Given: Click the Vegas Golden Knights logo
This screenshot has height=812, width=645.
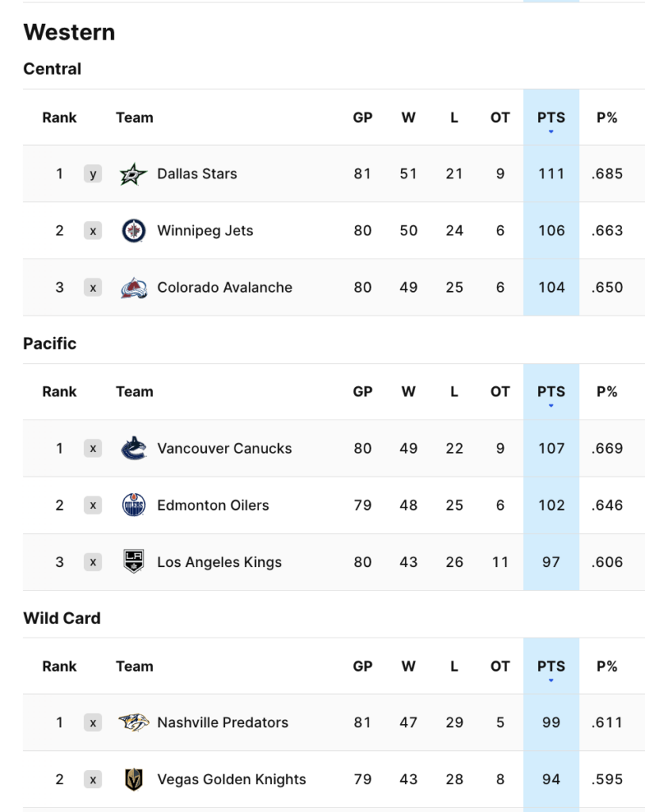Looking at the screenshot, I should pyautogui.click(x=134, y=779).
